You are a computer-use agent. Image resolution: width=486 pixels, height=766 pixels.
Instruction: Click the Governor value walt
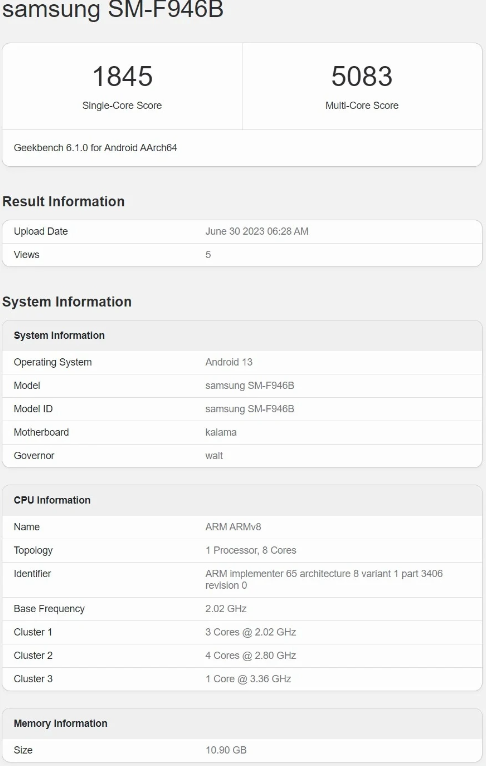(x=214, y=455)
